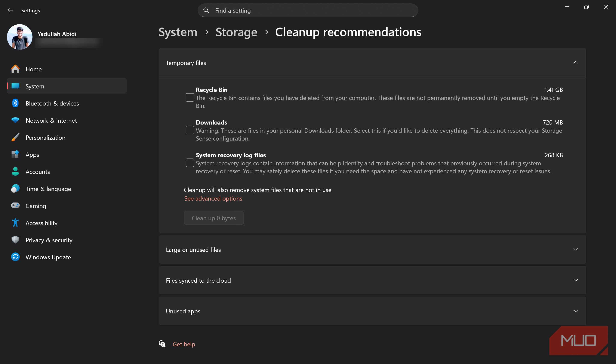Click the Time & language clock icon

coord(15,189)
